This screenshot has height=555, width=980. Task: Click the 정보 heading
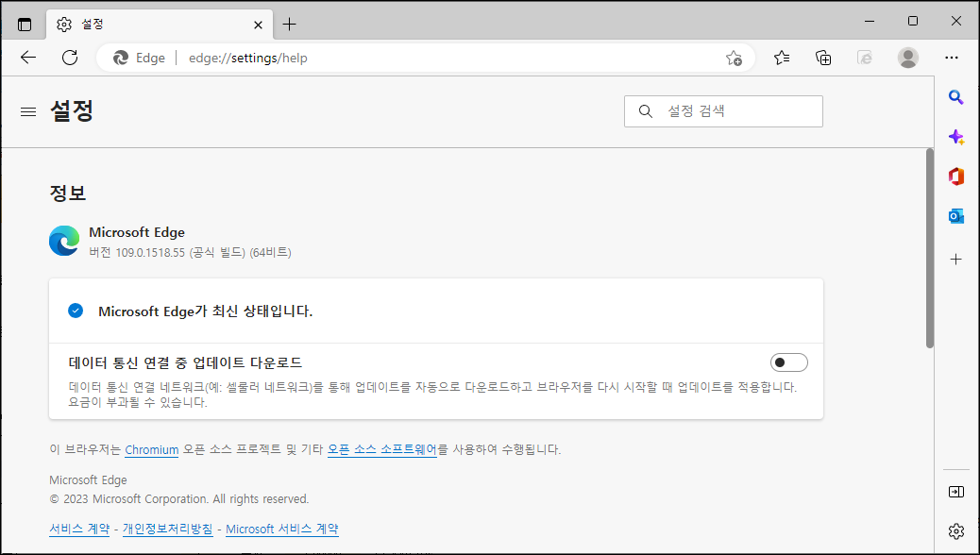tap(67, 193)
